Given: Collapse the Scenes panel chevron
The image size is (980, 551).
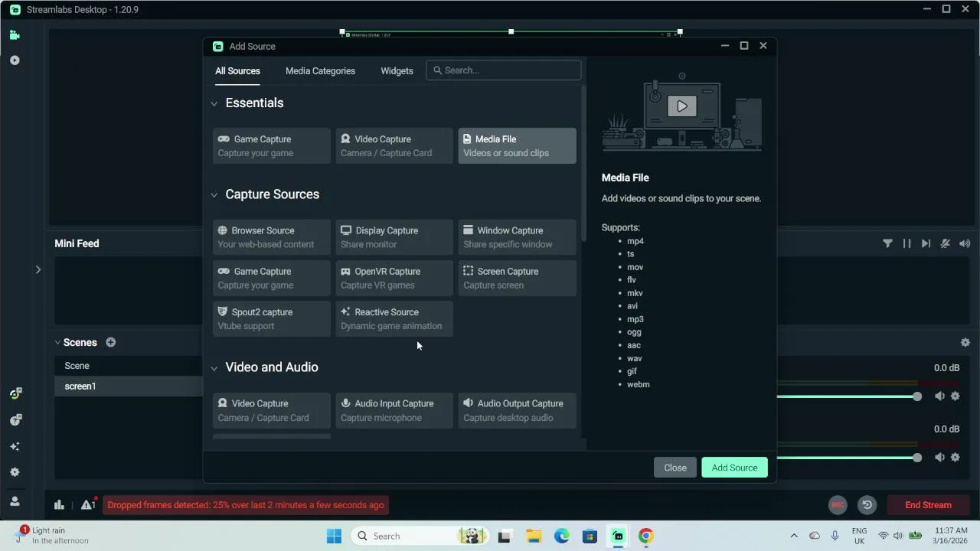Looking at the screenshot, I should (57, 343).
